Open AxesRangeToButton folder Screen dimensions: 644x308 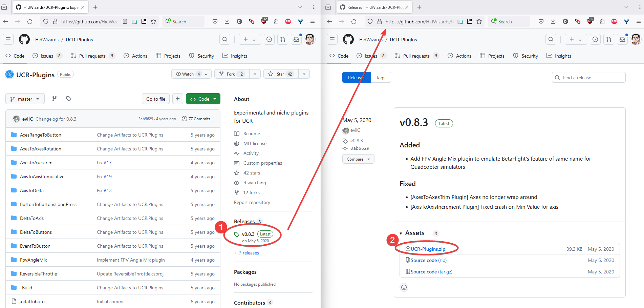(x=41, y=135)
